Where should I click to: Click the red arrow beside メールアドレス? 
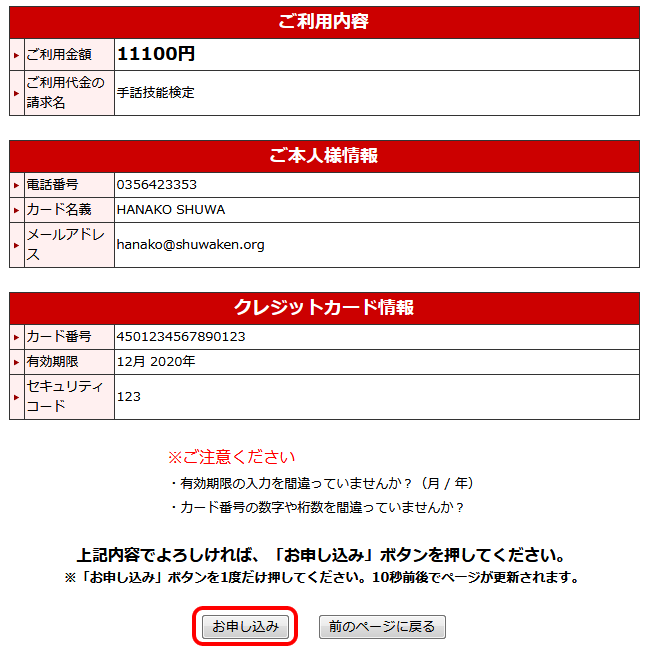point(17,245)
